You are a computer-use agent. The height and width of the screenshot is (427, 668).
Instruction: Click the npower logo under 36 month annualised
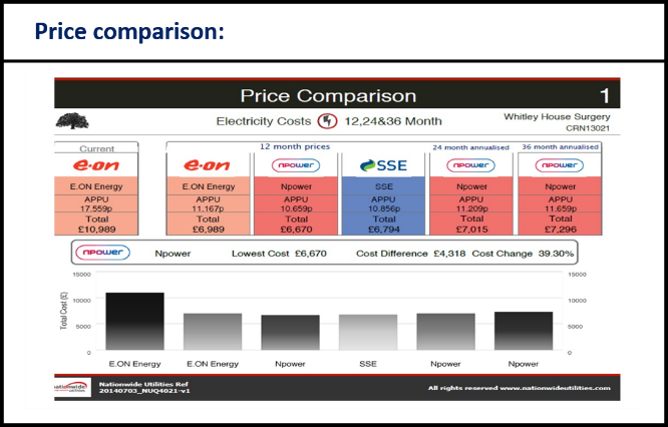coord(559,165)
